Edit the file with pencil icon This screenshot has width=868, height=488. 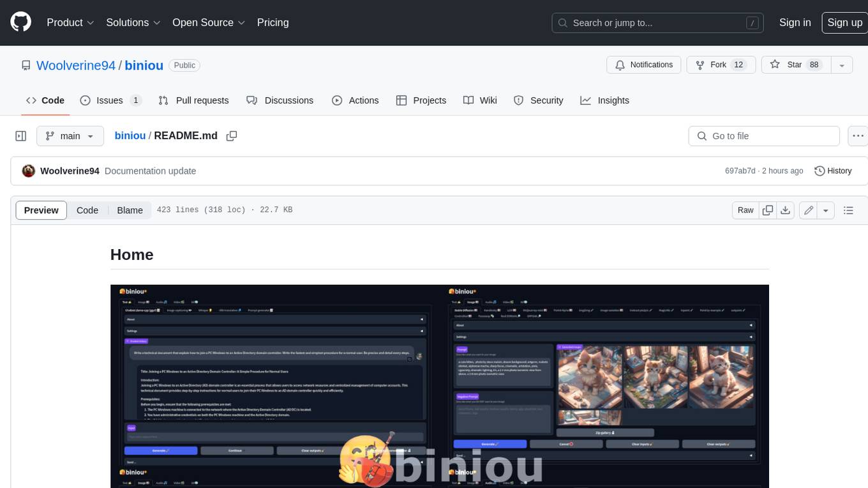click(x=809, y=210)
